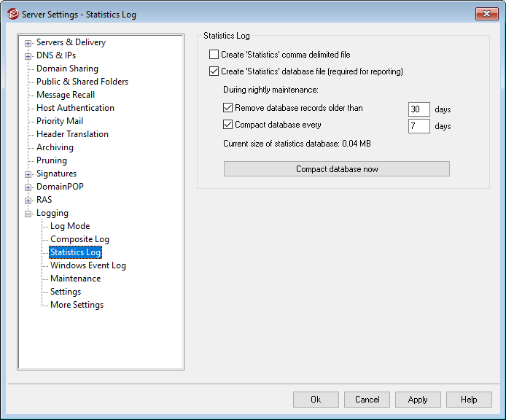Expand the Signatures tree node
Screen dimensions: 506x420
(28, 174)
